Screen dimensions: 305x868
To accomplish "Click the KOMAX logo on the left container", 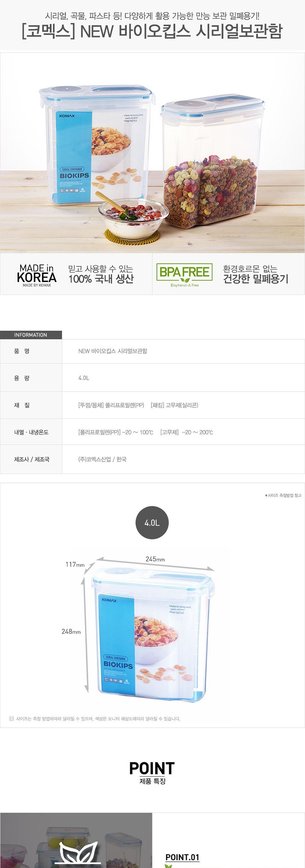I will (x=67, y=116).
